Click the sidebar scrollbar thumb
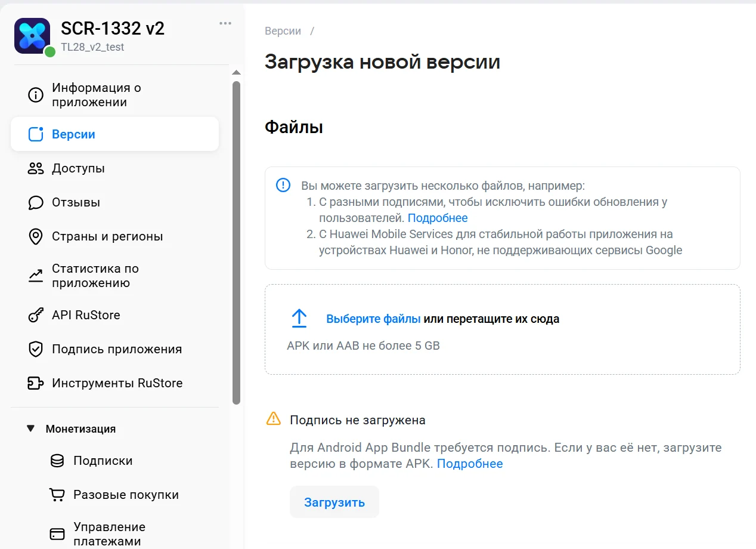The image size is (756, 549). 236,242
